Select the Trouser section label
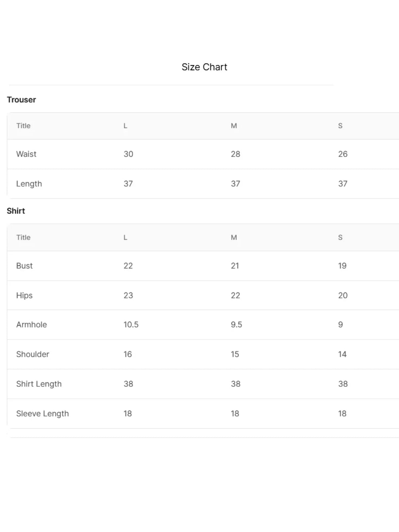 (21, 100)
